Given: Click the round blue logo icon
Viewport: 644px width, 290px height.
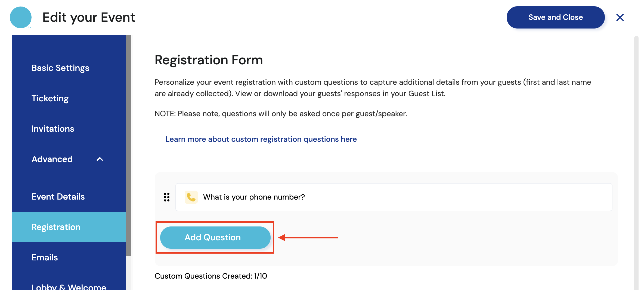Looking at the screenshot, I should click(21, 17).
